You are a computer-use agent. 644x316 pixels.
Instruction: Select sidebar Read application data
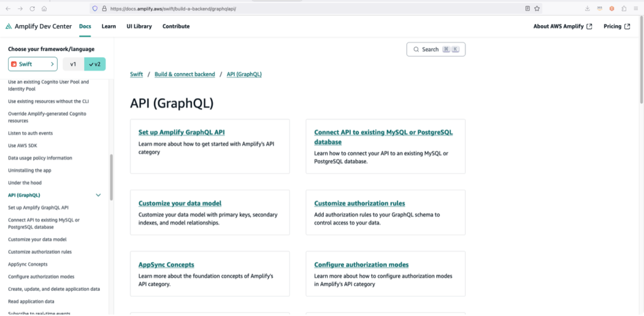pos(31,301)
